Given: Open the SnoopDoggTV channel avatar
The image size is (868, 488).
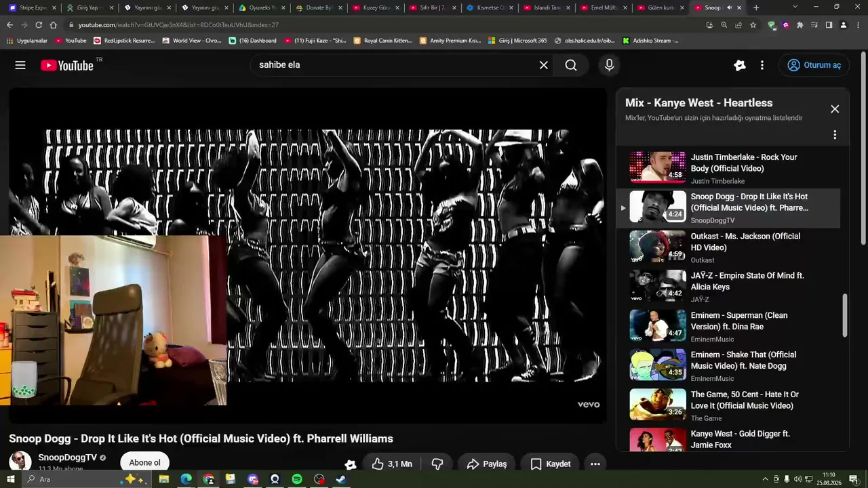Looking at the screenshot, I should 20,462.
